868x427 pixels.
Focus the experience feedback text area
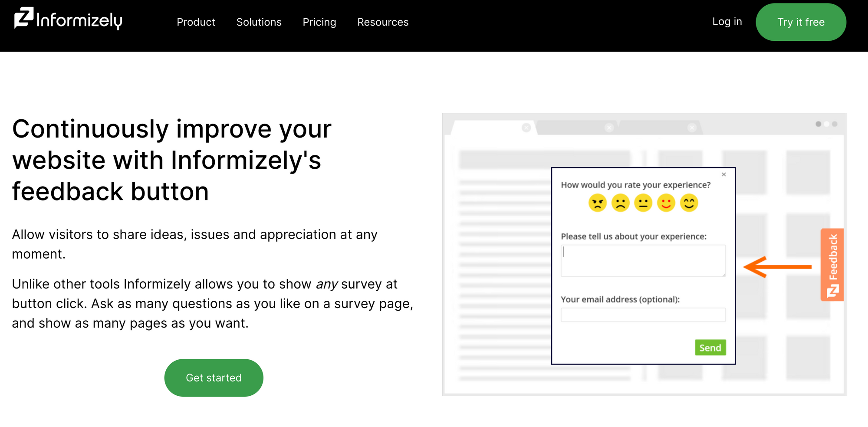[643, 261]
